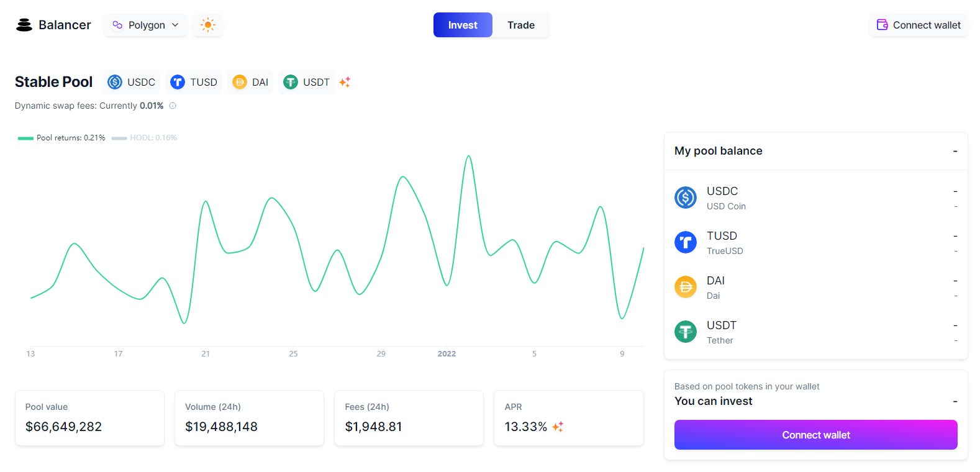Open the Polygon network dropdown
The width and height of the screenshot is (980, 472).
[145, 25]
